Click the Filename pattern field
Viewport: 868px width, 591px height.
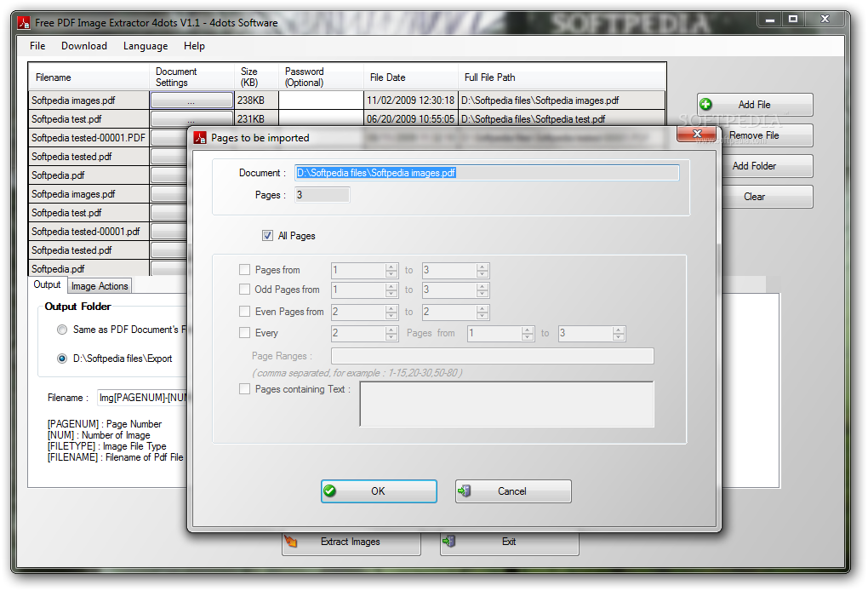tap(142, 398)
